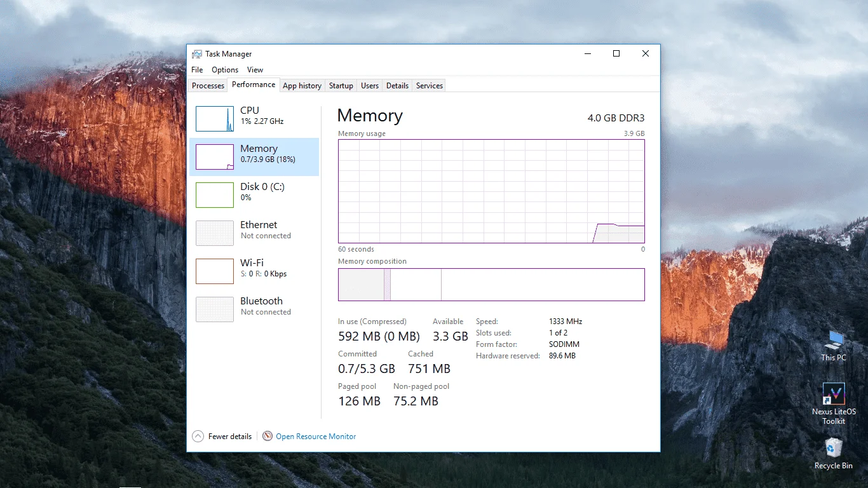Click the Available value 3.3 GB
The width and height of the screenshot is (868, 488).
[451, 336]
